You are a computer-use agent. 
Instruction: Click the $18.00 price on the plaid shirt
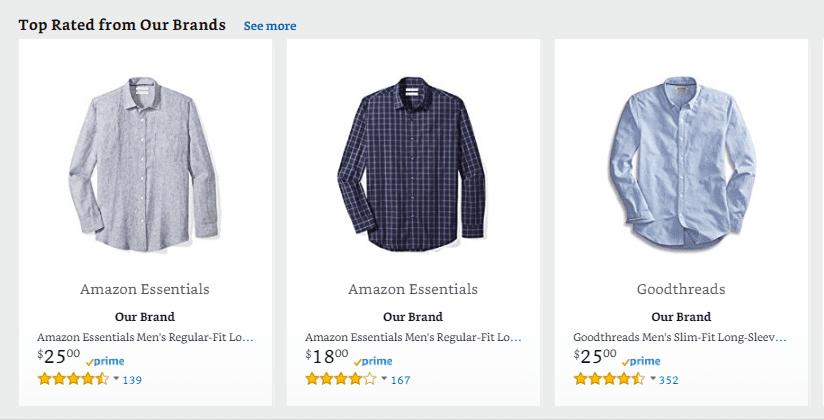pos(327,356)
